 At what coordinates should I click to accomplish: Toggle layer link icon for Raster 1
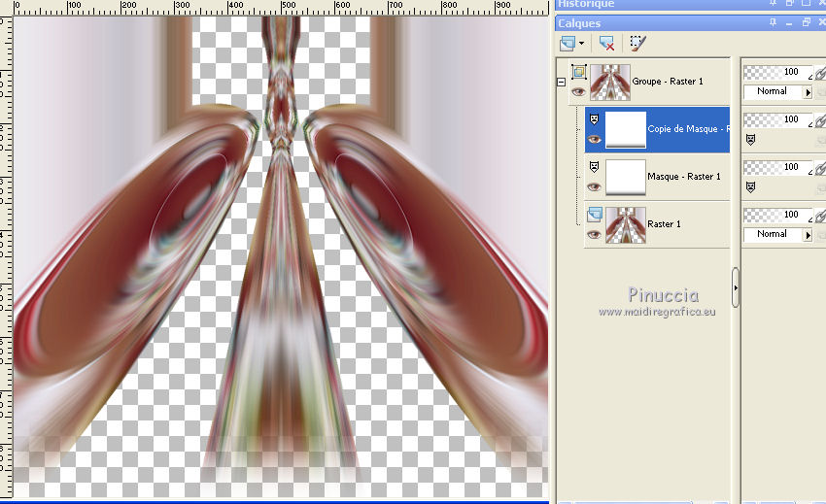[x=820, y=216]
